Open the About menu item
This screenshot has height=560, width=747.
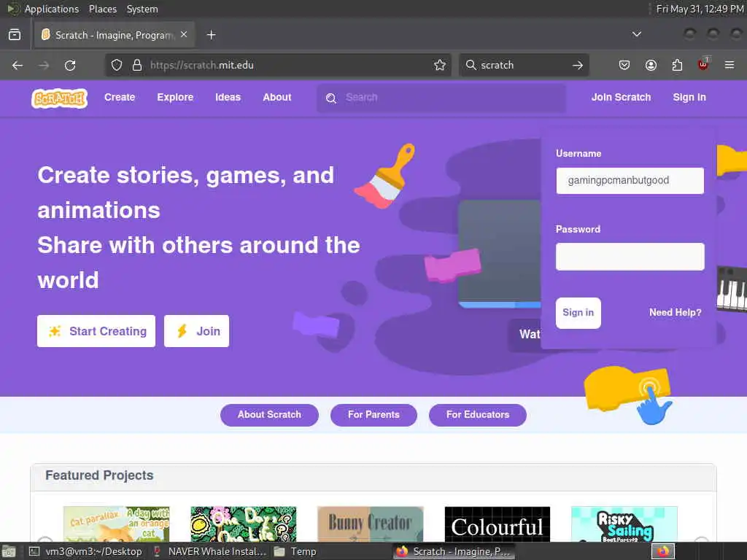click(x=276, y=97)
